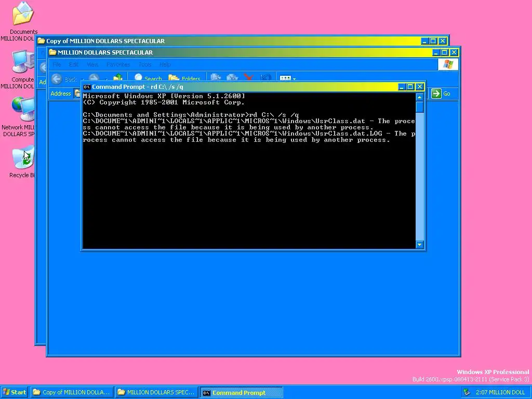Click the Command Prompt title bar icon

tap(87, 87)
